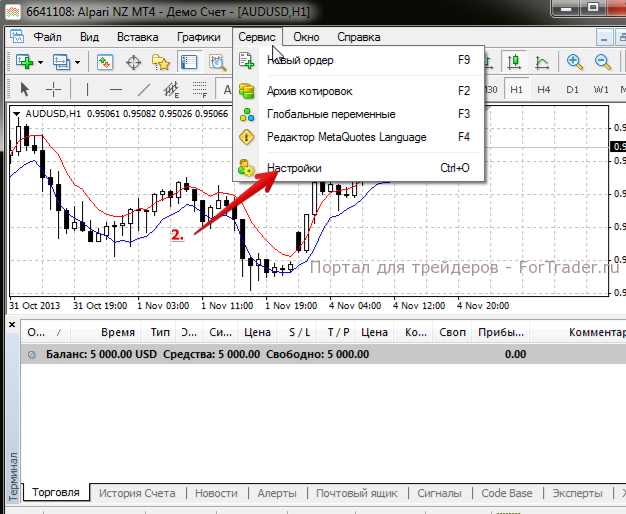The image size is (626, 514).
Task: Expand the new chart dropdown arrow
Action: (x=40, y=62)
